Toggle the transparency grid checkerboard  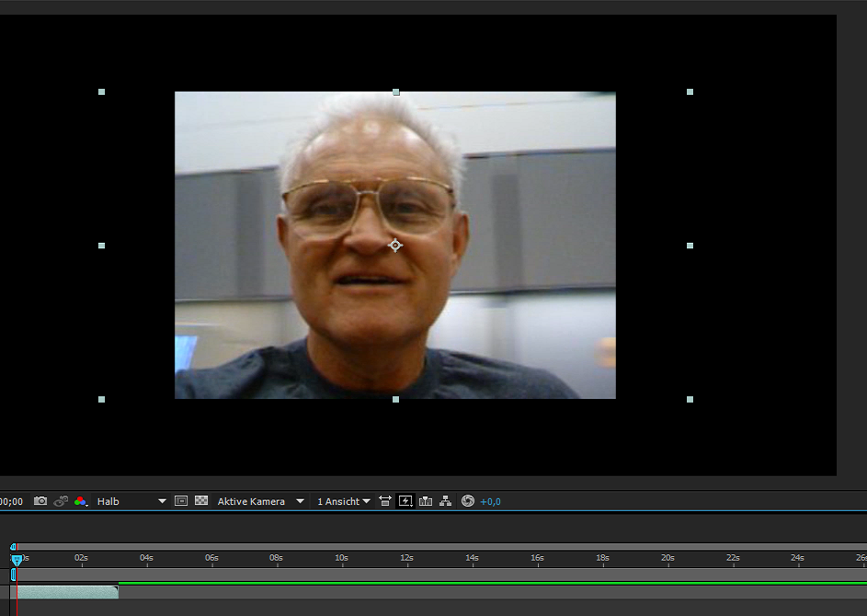coord(201,501)
